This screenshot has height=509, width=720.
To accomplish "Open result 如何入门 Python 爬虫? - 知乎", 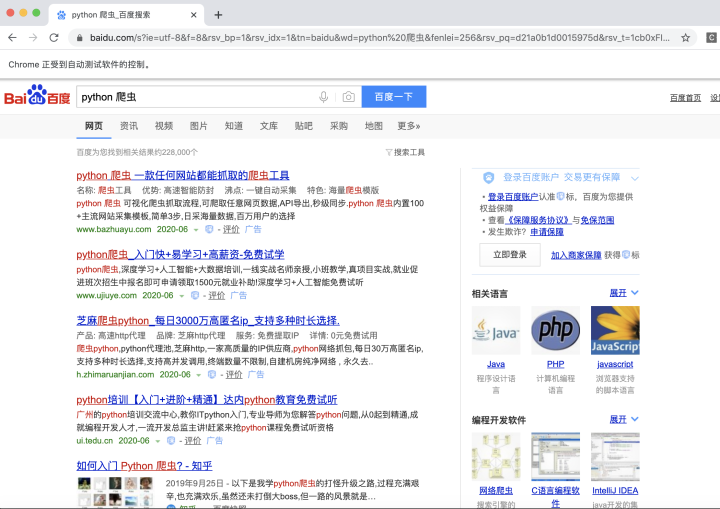I will [144, 466].
